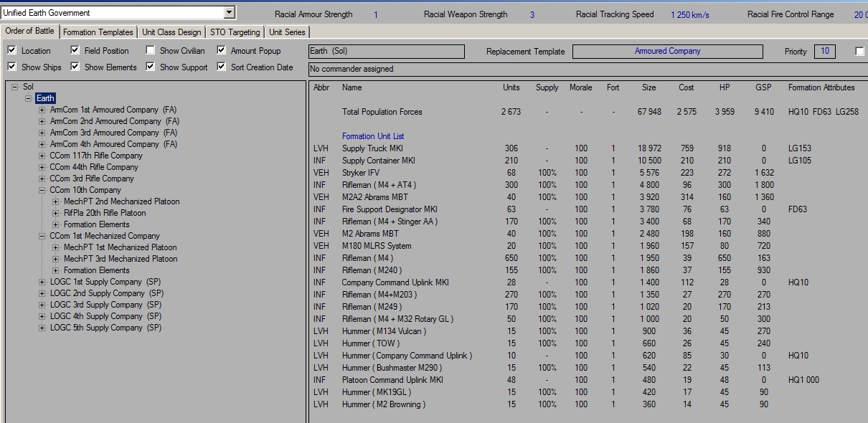This screenshot has width=868, height=423.
Task: Select the Hummer ( M2 Browning ) row
Action: point(588,404)
